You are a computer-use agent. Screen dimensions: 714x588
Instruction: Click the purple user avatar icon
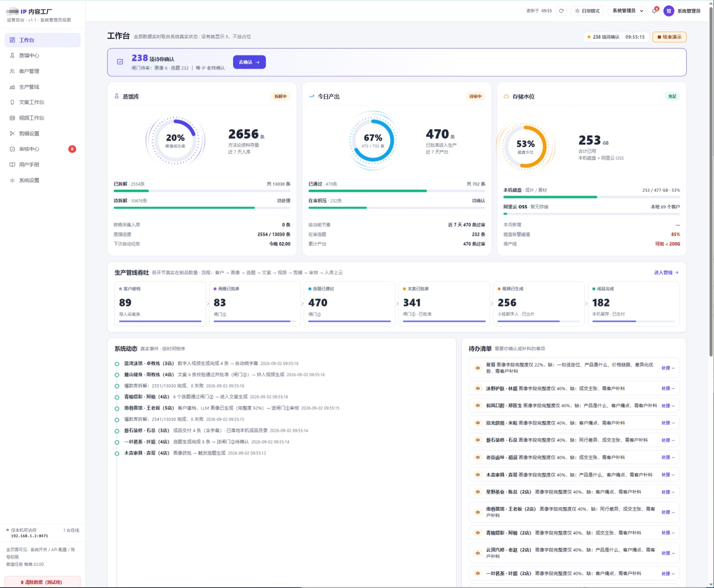tap(668, 11)
